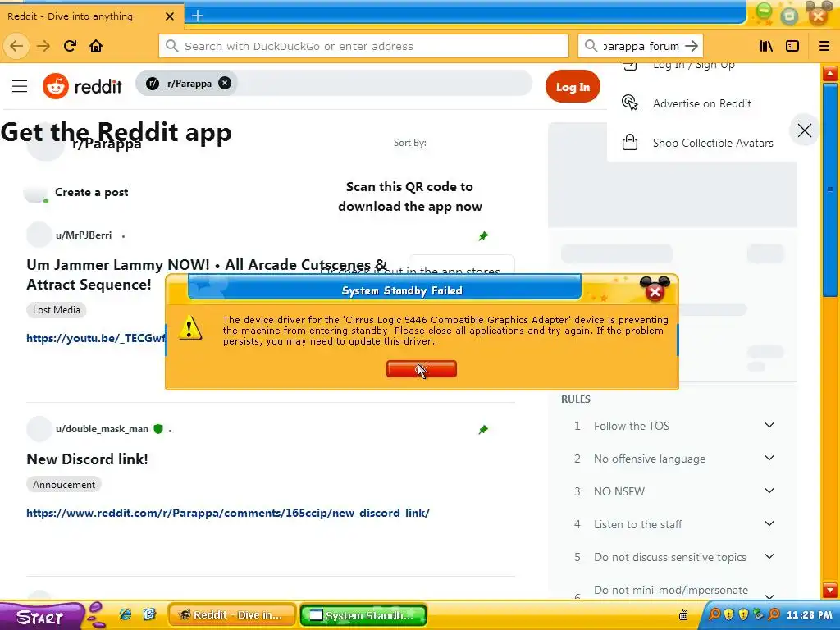Close the System Standby Failed dialog
The height and width of the screenshot is (630, 840).
[x=655, y=292]
